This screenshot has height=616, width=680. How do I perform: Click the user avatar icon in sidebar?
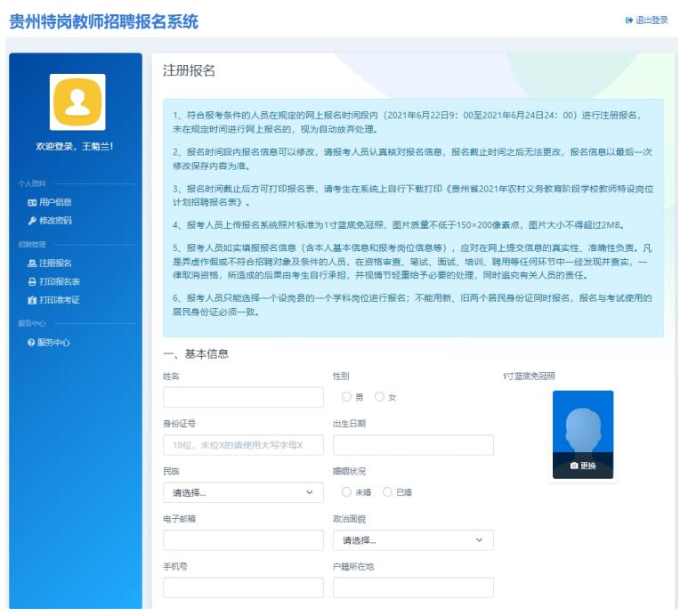click(77, 101)
